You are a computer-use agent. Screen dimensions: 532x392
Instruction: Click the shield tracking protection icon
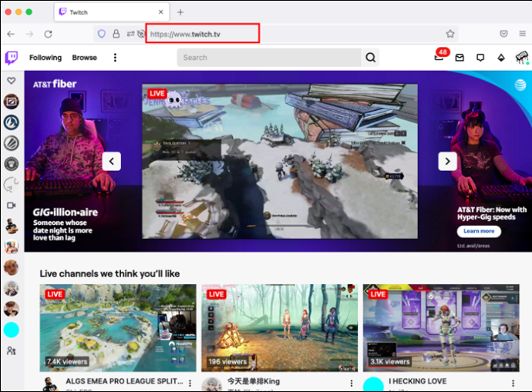click(102, 34)
